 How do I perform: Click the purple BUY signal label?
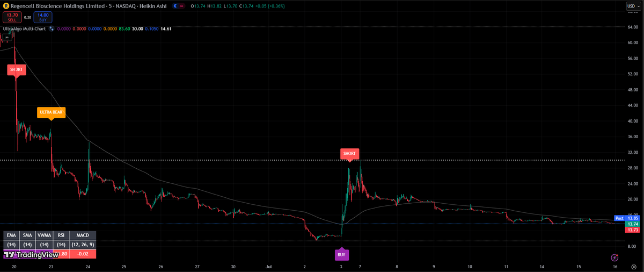341,254
